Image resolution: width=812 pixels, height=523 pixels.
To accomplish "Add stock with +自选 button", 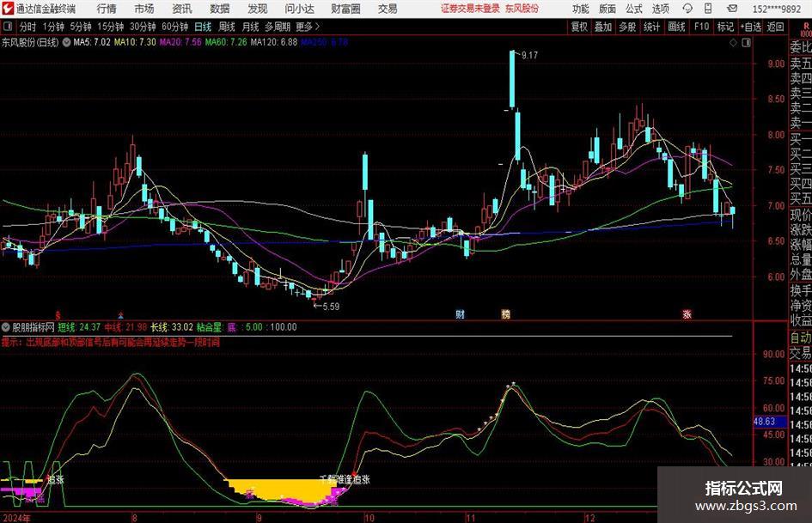I will point(751,27).
